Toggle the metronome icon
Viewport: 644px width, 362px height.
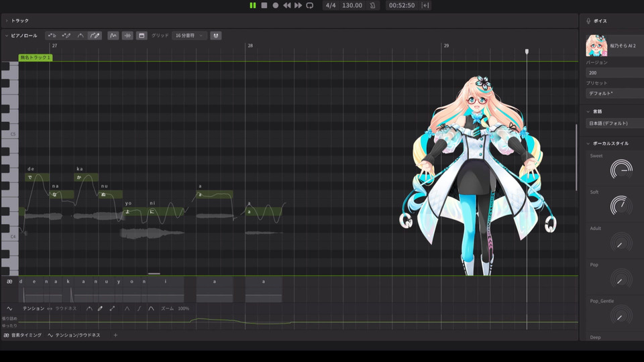click(x=372, y=5)
